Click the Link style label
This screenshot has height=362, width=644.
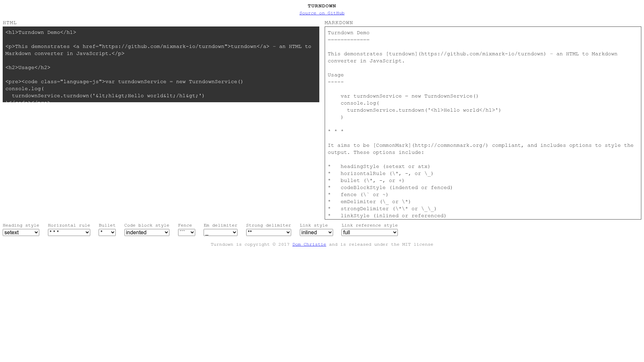[x=314, y=225]
